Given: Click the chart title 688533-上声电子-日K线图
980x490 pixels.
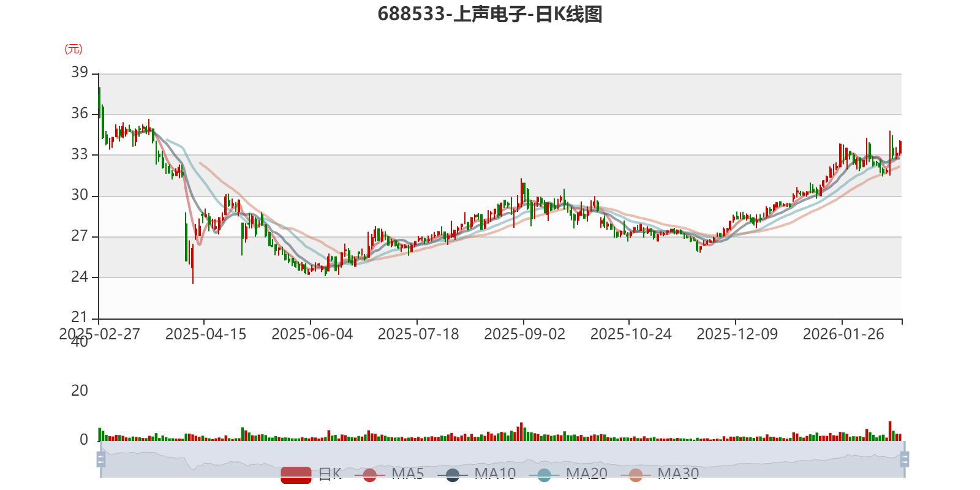Looking at the screenshot, I should click(x=490, y=14).
